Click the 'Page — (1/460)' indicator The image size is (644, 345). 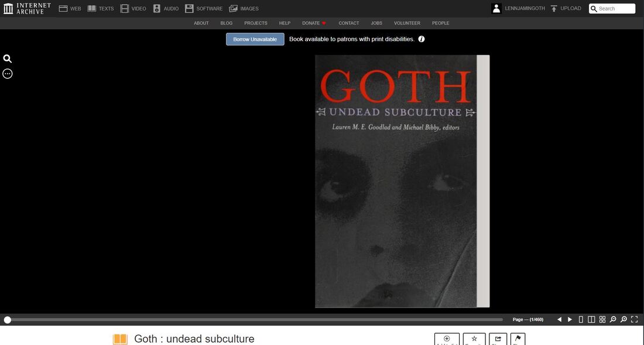(x=527, y=320)
